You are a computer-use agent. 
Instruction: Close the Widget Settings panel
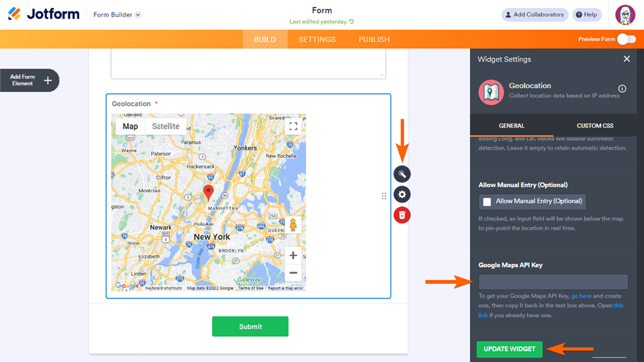pyautogui.click(x=627, y=59)
